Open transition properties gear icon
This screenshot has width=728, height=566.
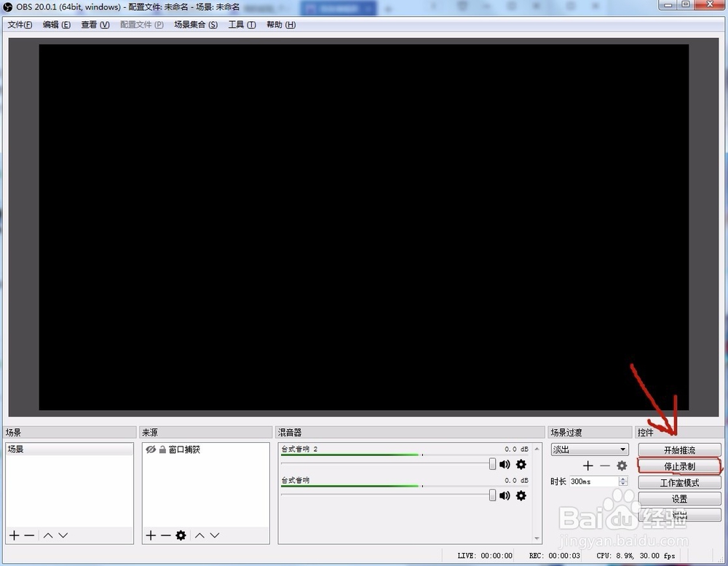[622, 465]
